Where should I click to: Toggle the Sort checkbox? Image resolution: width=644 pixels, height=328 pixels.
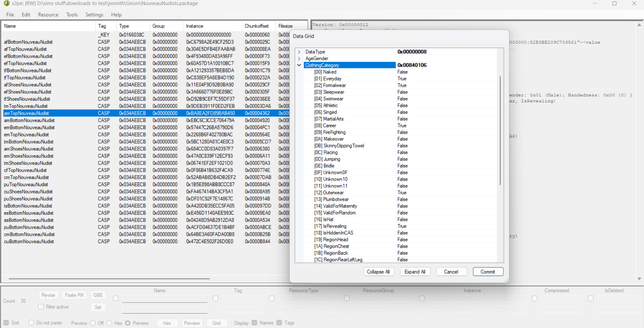tap(6, 323)
